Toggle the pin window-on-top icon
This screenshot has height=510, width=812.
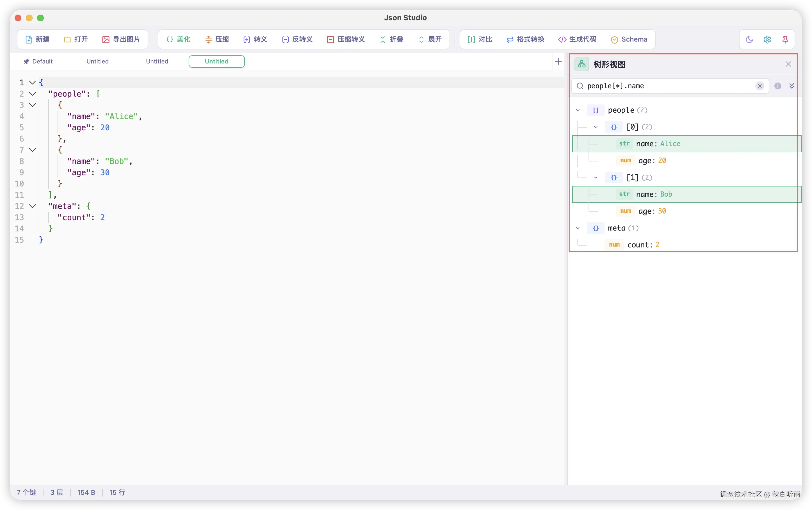click(785, 40)
